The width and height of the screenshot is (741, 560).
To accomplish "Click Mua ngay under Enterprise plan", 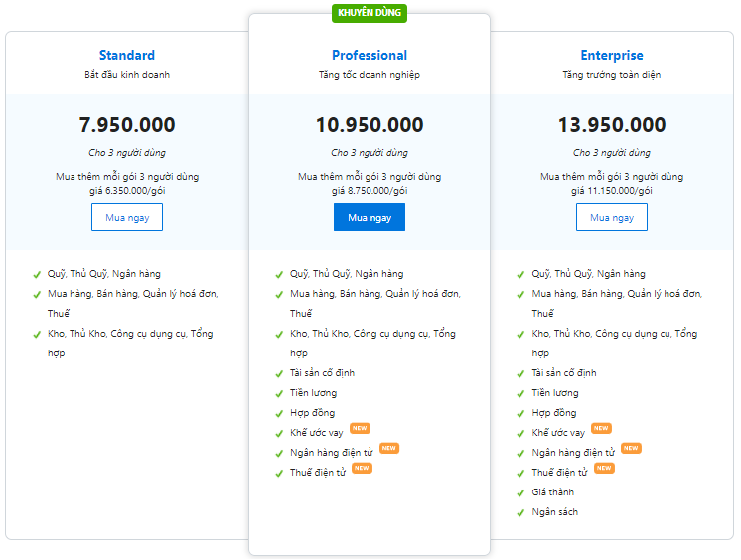I will tap(612, 217).
